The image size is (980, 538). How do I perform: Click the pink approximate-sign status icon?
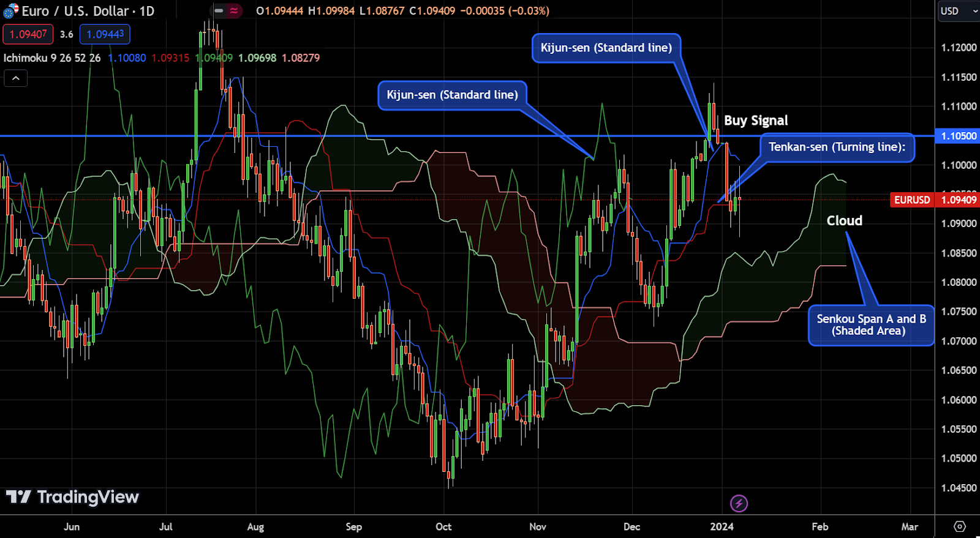tap(234, 10)
